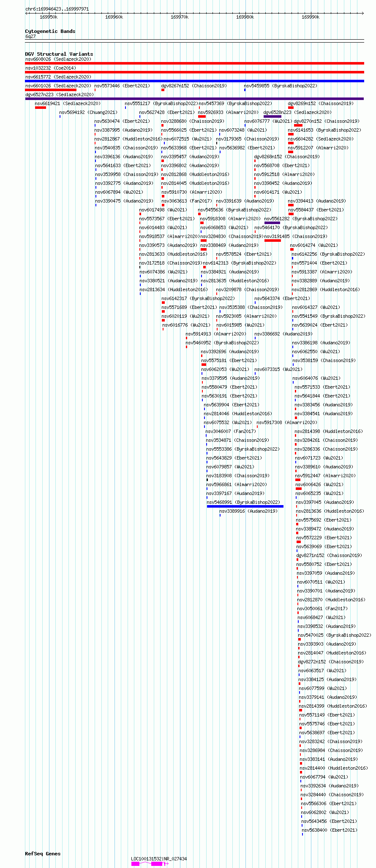Click nsv6014274 (Wu2021) label
Image resolution: width=376 pixels, height=868 pixels.
314,246
